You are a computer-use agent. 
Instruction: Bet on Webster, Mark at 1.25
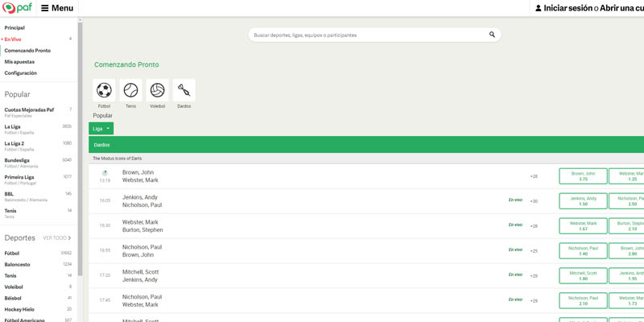(x=626, y=176)
